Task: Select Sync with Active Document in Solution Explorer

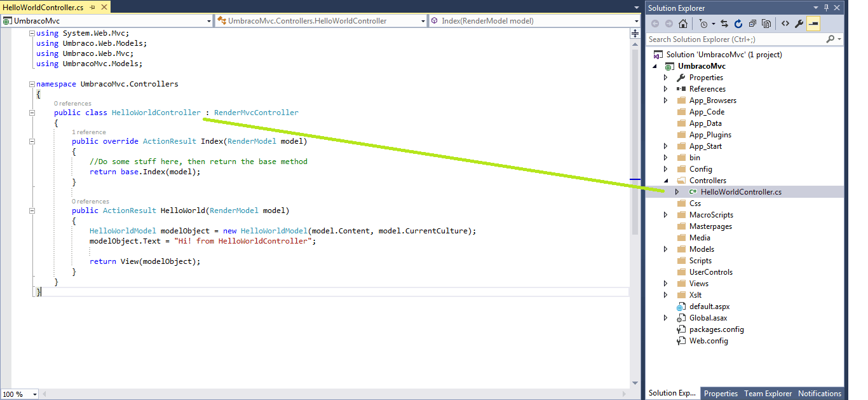Action: (724, 24)
